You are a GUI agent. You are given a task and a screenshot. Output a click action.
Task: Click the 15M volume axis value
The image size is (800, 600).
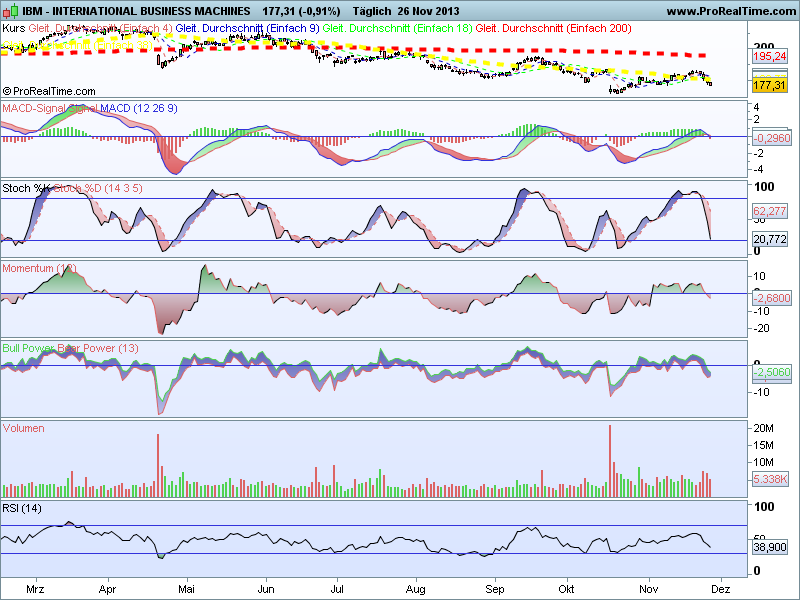tap(763, 445)
